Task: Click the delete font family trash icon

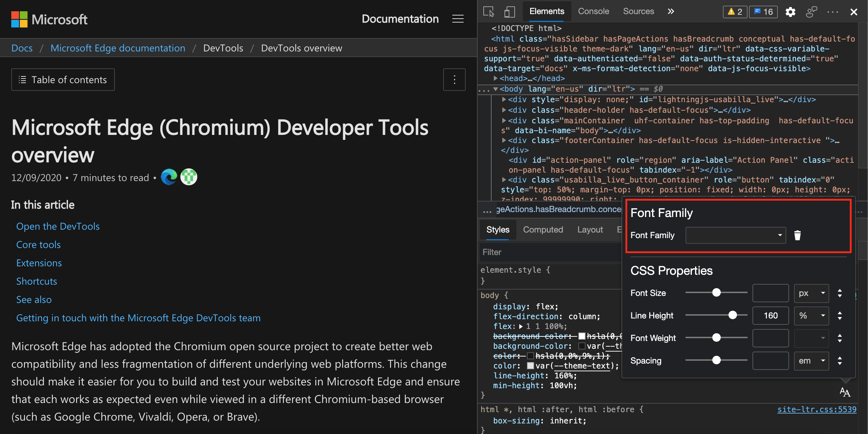Action: click(797, 235)
